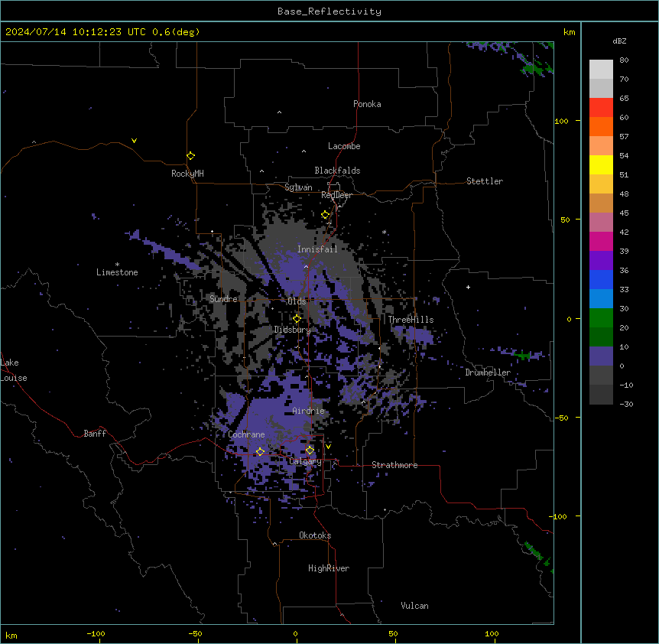Click the 0.6(deg) elevation angle text

tap(176, 32)
